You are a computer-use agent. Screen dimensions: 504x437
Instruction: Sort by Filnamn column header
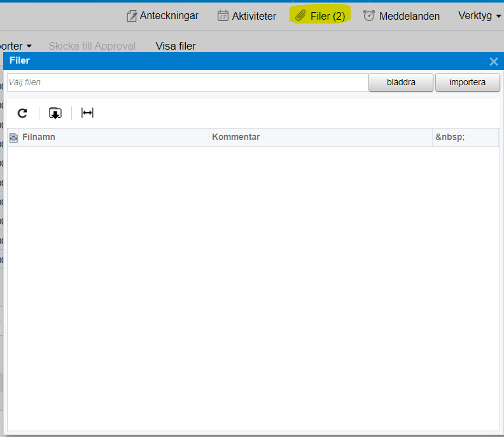114,137
